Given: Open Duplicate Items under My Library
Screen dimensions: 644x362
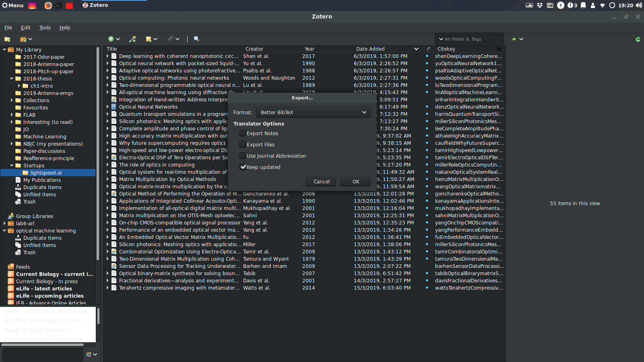Looking at the screenshot, I should coord(42,187).
